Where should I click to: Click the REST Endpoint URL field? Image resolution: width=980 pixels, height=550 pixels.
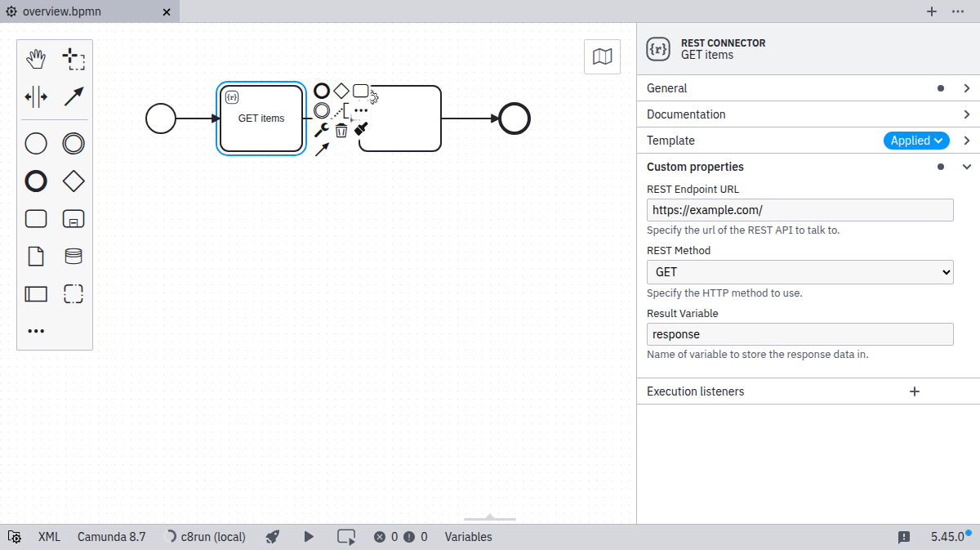pyautogui.click(x=800, y=210)
